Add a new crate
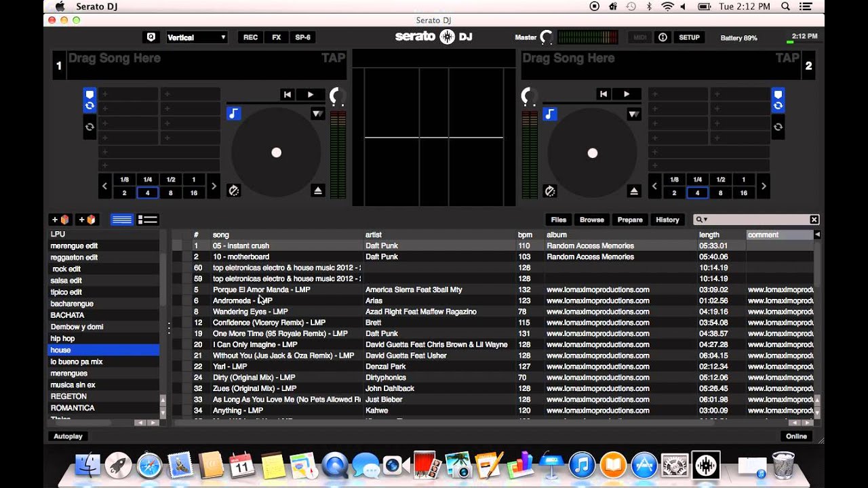 pyautogui.click(x=60, y=220)
